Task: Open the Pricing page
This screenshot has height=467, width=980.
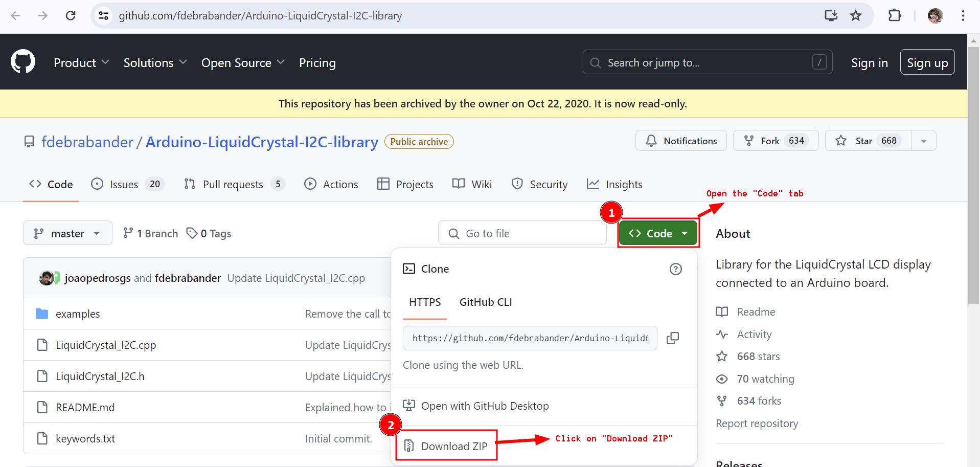Action: point(317,62)
